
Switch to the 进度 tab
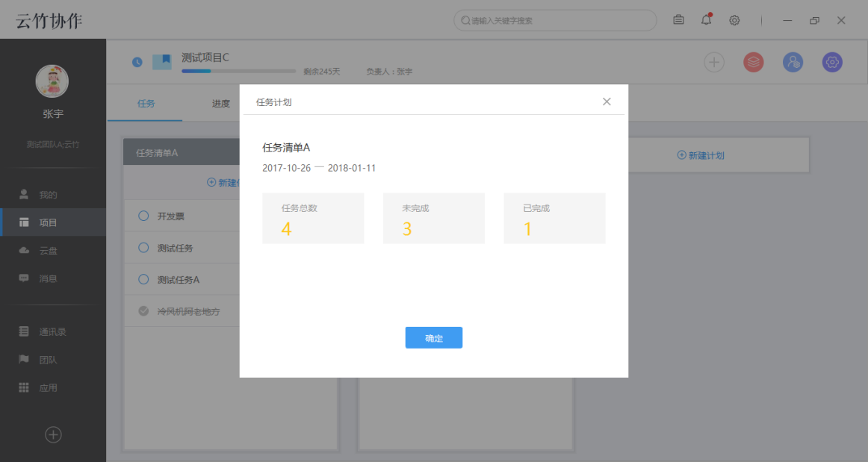point(220,103)
